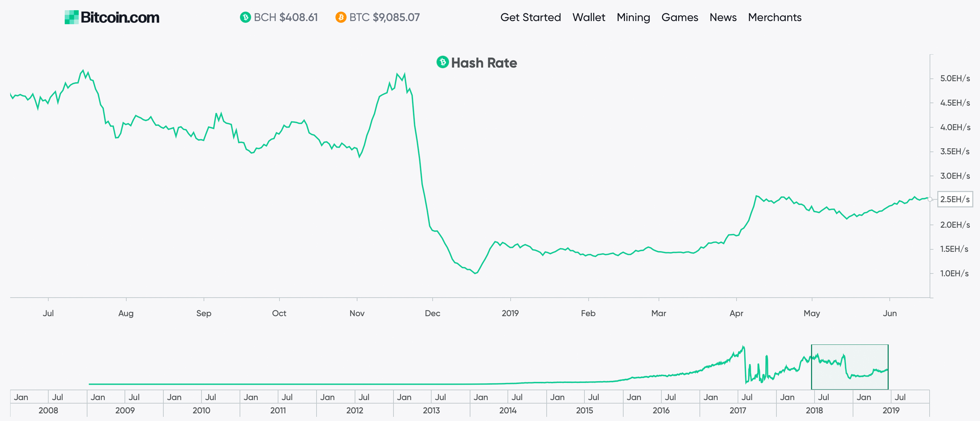Click the orange BTC coin icon in header
The height and width of the screenshot is (421, 980).
341,17
